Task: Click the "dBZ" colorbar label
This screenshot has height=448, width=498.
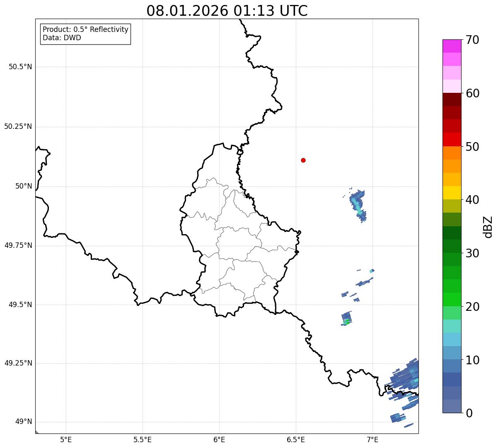Action: (x=488, y=227)
